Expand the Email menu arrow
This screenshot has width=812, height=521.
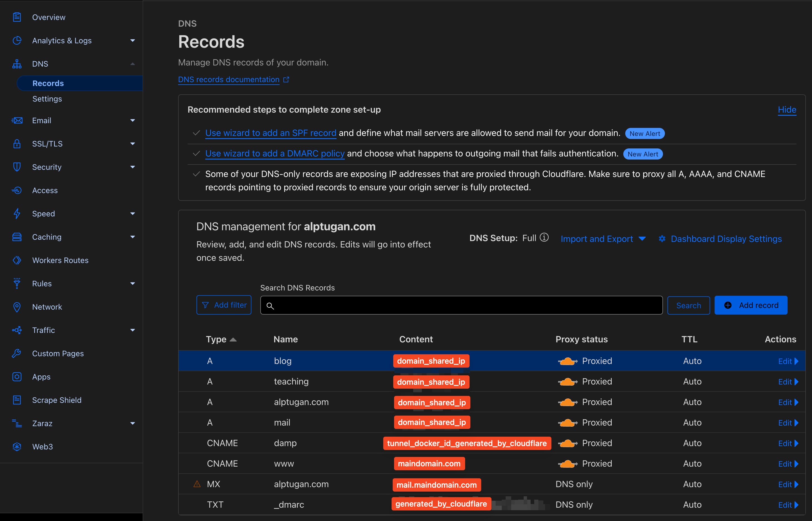point(133,120)
